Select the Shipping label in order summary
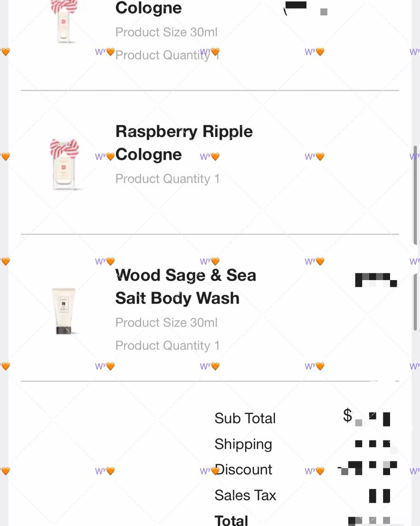 243,444
